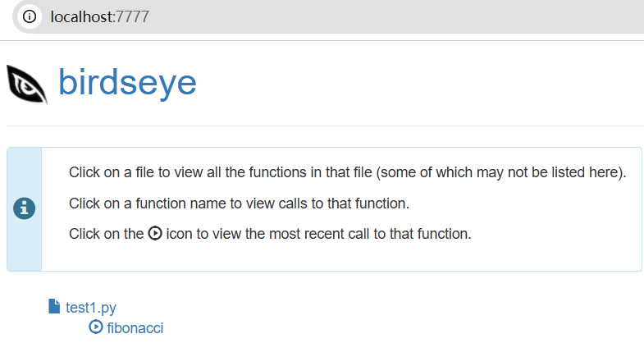Screen dimensions: 644x343
Task: Focus the address bar showing localhost:7777
Action: [x=329, y=17]
